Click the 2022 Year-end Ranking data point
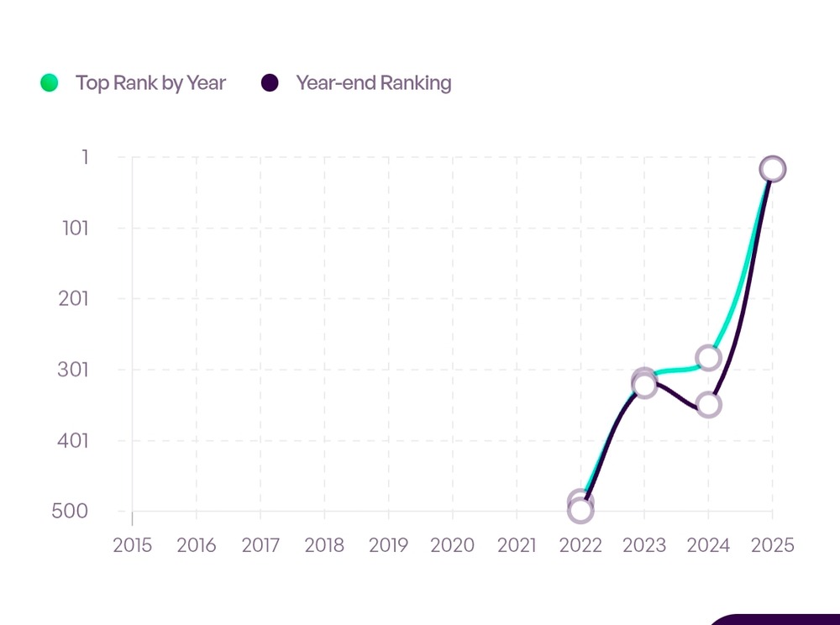This screenshot has width=840, height=625. pyautogui.click(x=580, y=511)
